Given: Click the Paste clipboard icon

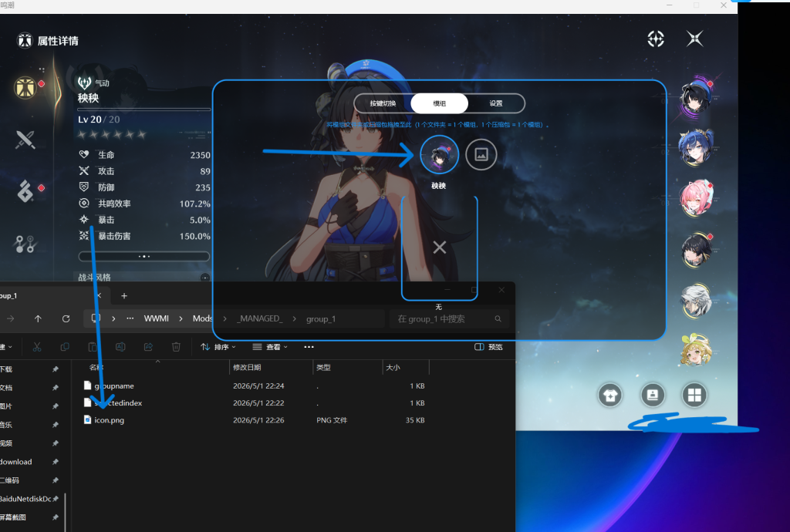Looking at the screenshot, I should [93, 347].
